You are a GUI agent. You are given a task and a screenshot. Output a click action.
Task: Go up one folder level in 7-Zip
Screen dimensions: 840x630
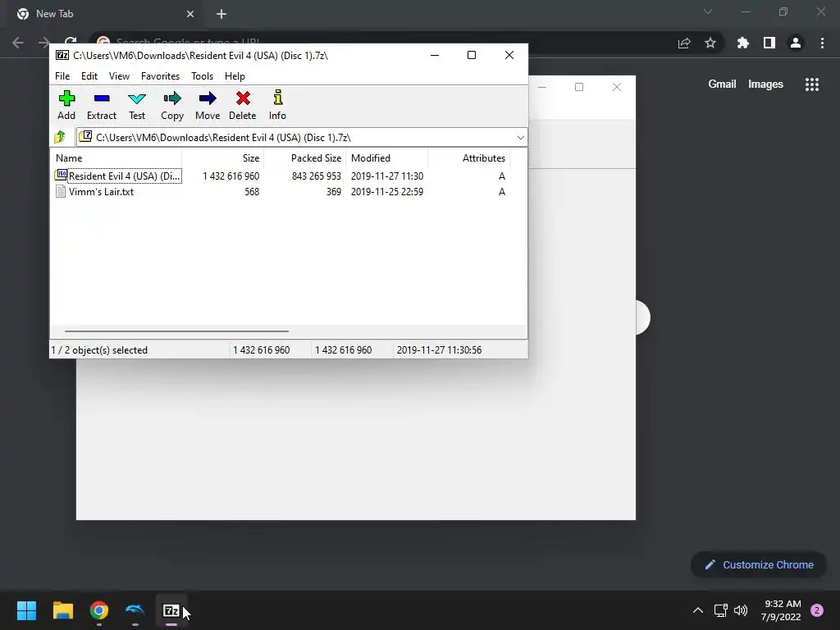point(60,137)
